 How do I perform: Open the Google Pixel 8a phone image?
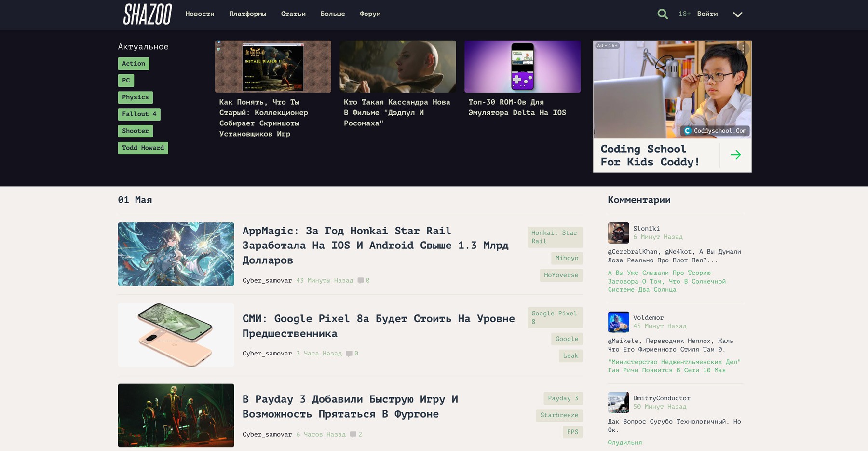pyautogui.click(x=176, y=335)
